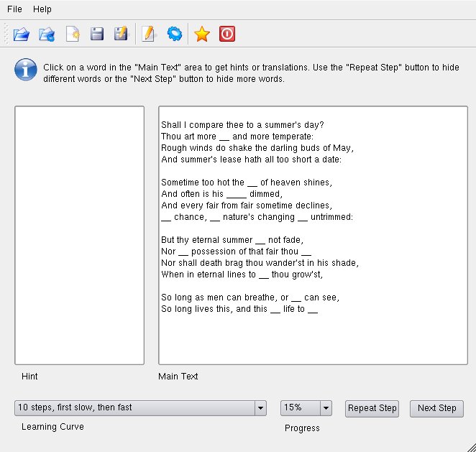Click the yellow star icon
Viewport: 476px width, 452px height.
tap(201, 34)
